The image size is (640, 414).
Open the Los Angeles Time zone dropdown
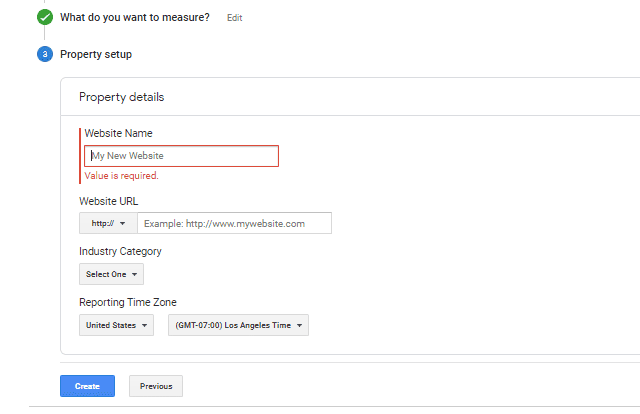[238, 325]
